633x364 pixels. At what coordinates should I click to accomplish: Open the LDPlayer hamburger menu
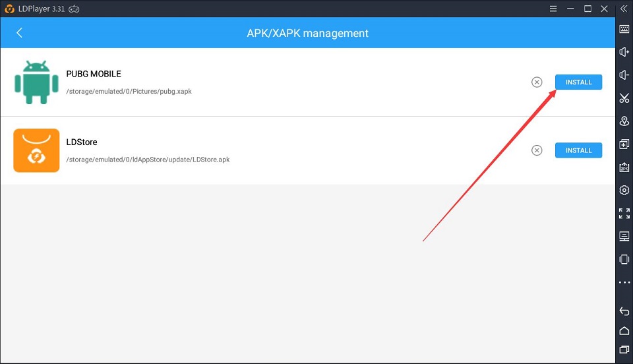click(553, 9)
